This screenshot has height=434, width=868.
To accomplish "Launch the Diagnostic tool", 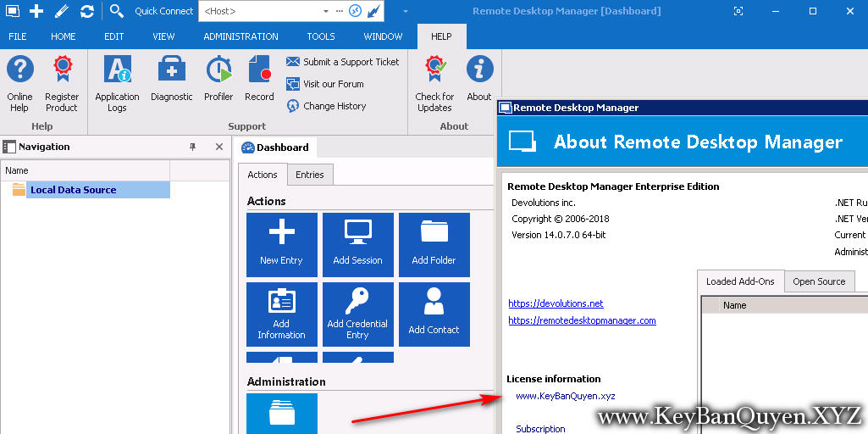I will [172, 79].
